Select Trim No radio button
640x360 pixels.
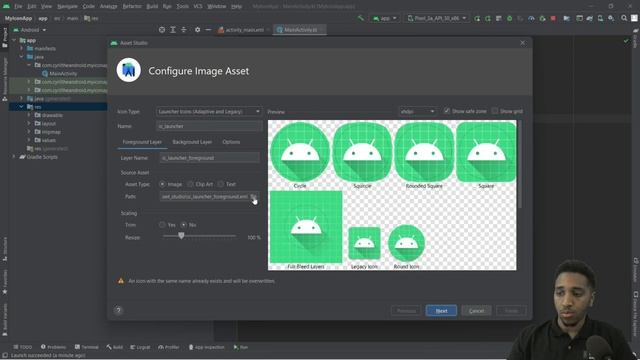[184, 224]
